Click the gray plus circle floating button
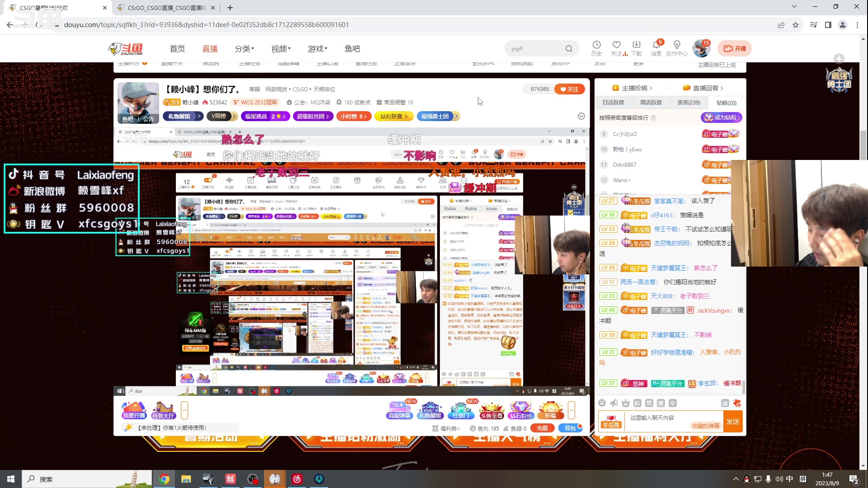Viewport: 868px width, 488px height. coord(839,58)
